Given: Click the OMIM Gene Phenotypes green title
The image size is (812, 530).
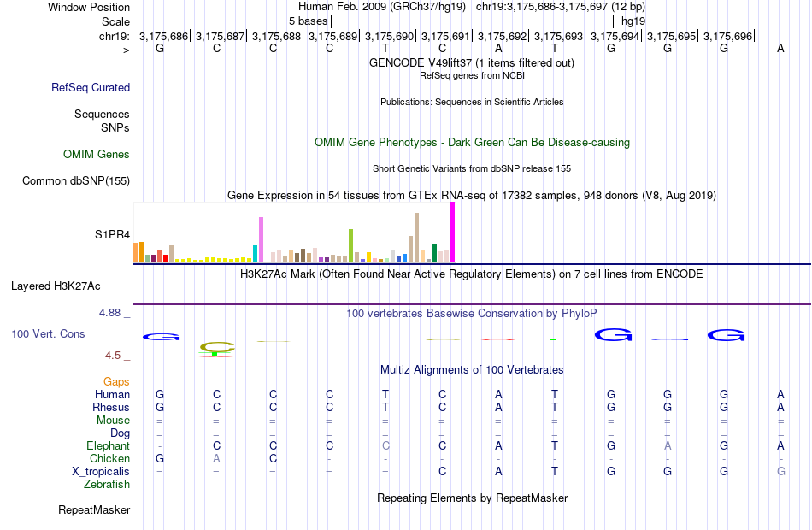Looking at the screenshot, I should pos(473,143).
